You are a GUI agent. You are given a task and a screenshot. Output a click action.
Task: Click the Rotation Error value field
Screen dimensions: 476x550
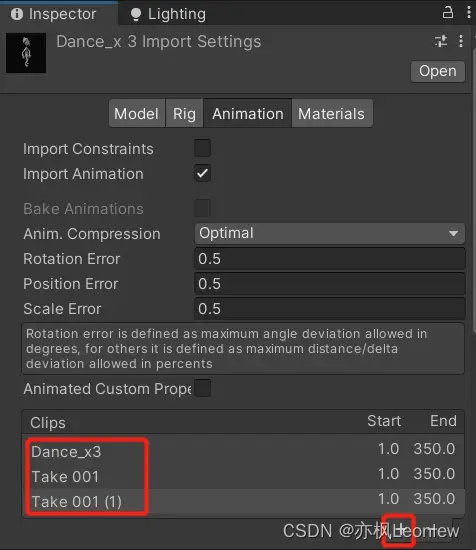click(330, 259)
